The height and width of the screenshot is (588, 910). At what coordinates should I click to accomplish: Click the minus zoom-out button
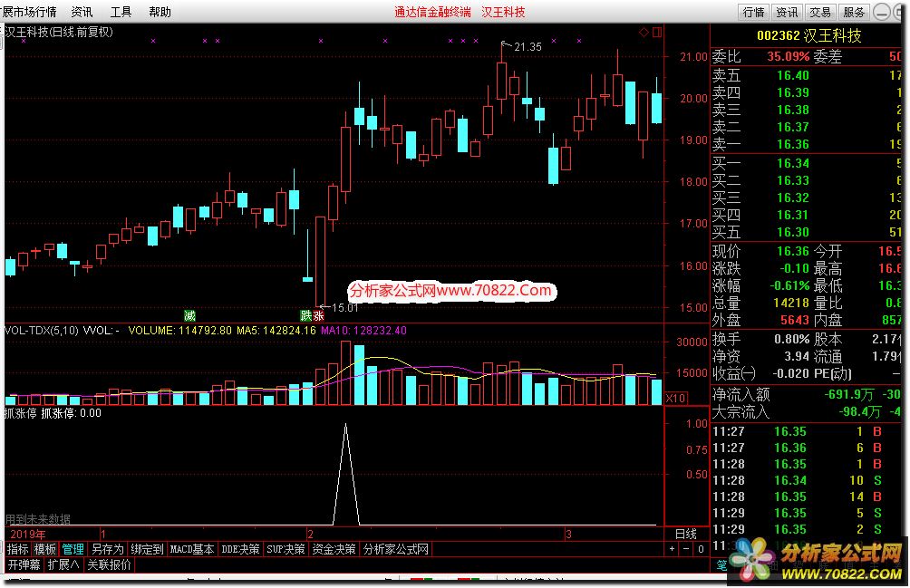[686, 548]
